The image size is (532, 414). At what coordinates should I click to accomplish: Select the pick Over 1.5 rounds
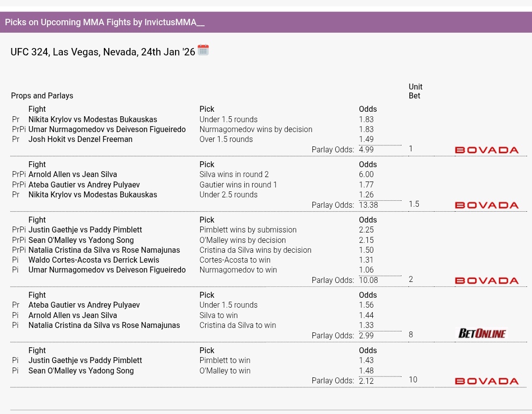pos(226,139)
